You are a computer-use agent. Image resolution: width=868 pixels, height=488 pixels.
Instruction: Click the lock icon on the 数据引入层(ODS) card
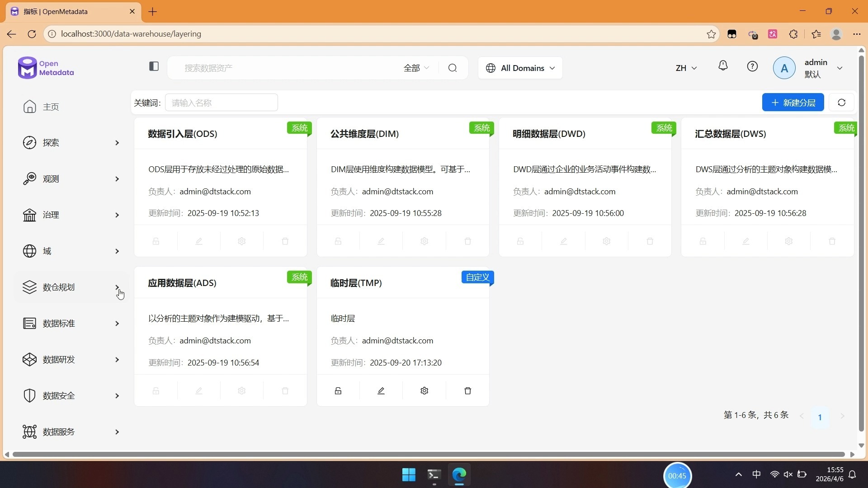[x=156, y=241]
